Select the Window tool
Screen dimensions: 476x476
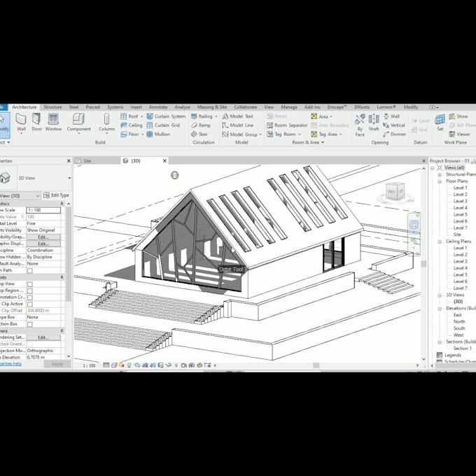53,122
